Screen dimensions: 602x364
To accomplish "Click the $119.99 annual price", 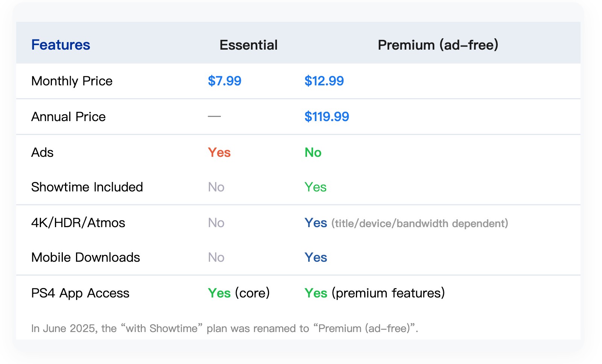I will tap(327, 117).
